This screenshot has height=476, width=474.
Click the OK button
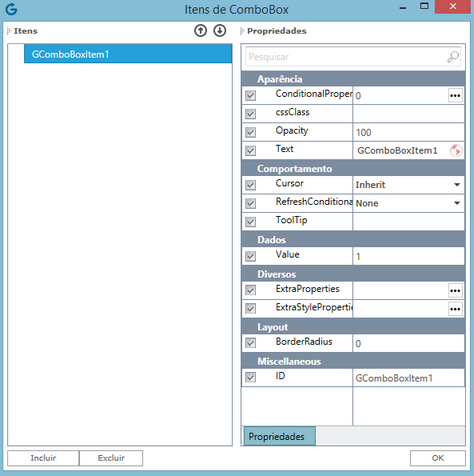pyautogui.click(x=438, y=458)
